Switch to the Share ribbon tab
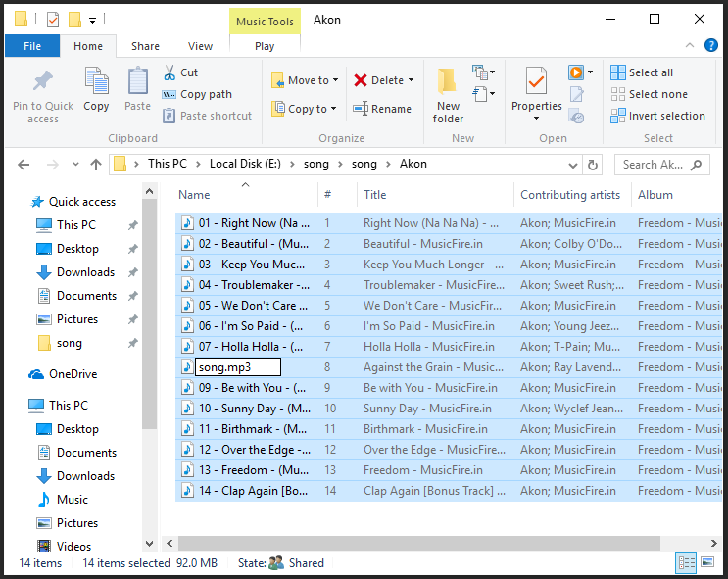The height and width of the screenshot is (579, 728). (x=145, y=46)
